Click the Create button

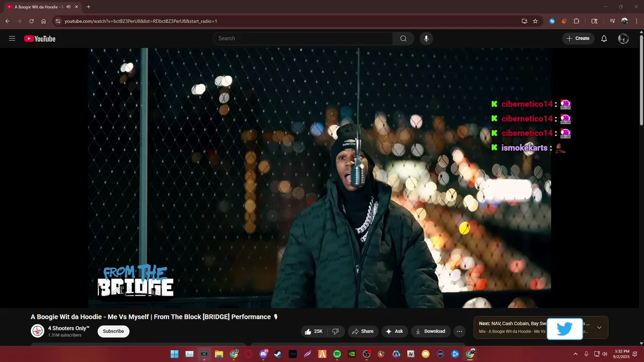(x=578, y=39)
